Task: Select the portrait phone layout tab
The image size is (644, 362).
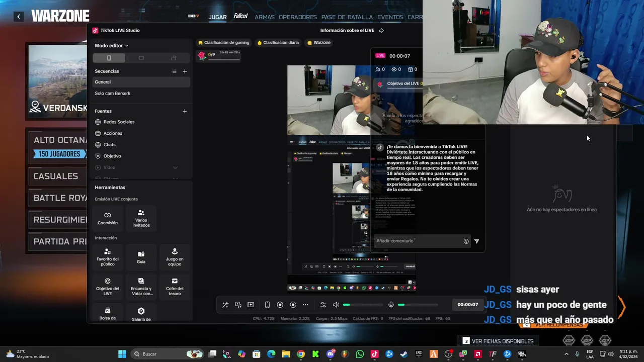Action: click(x=109, y=58)
